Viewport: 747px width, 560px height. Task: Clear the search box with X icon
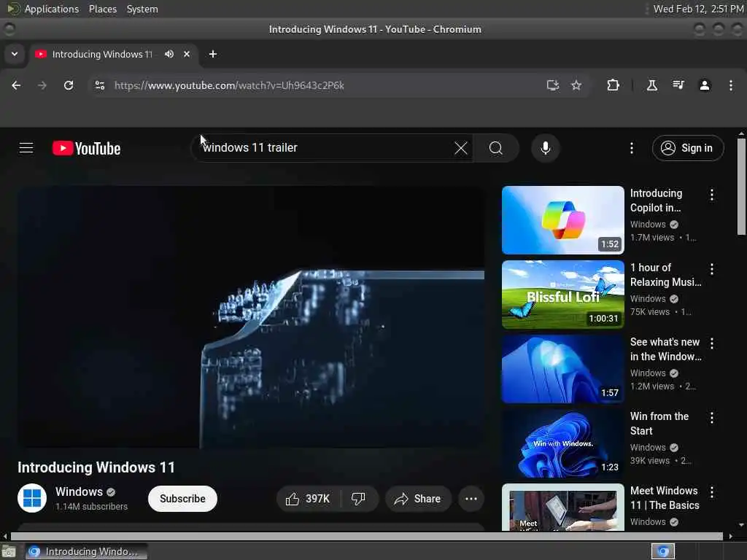[x=461, y=148]
